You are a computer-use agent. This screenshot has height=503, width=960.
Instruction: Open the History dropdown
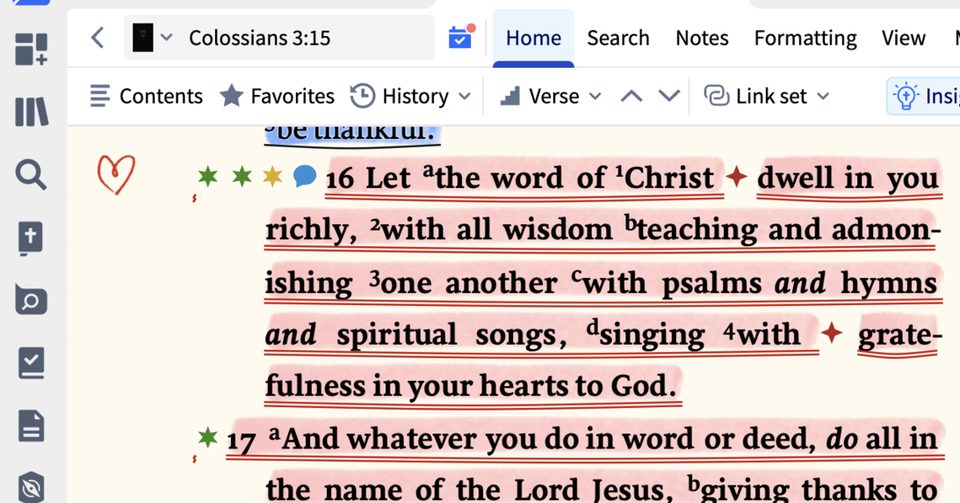coord(410,96)
